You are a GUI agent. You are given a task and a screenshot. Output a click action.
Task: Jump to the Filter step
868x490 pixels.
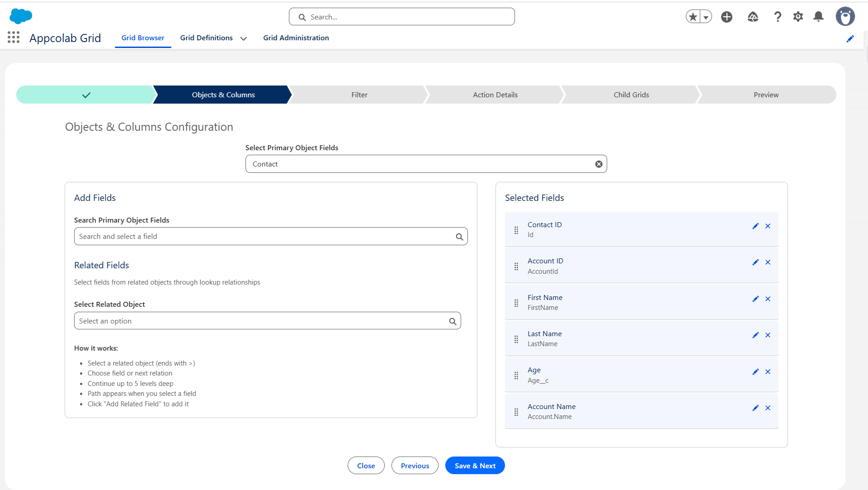click(x=359, y=95)
